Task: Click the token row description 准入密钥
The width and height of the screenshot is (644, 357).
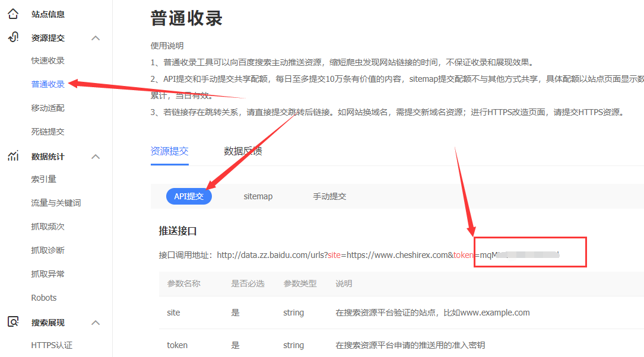Action: pyautogui.click(x=410, y=346)
